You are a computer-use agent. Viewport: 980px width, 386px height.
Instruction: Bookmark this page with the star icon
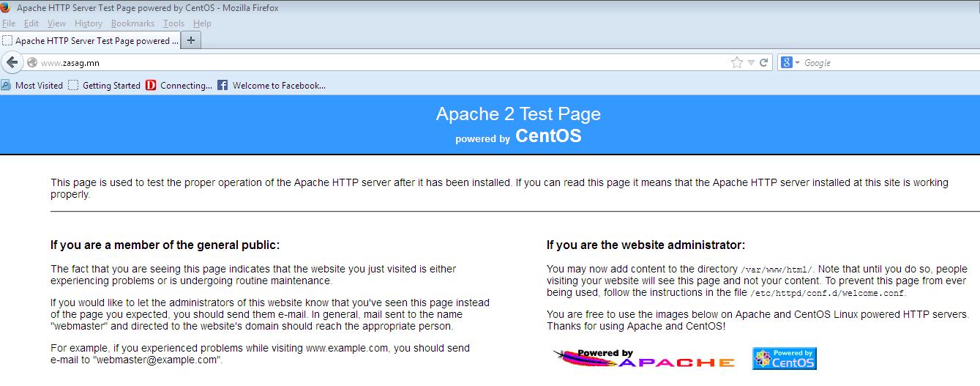(x=737, y=62)
